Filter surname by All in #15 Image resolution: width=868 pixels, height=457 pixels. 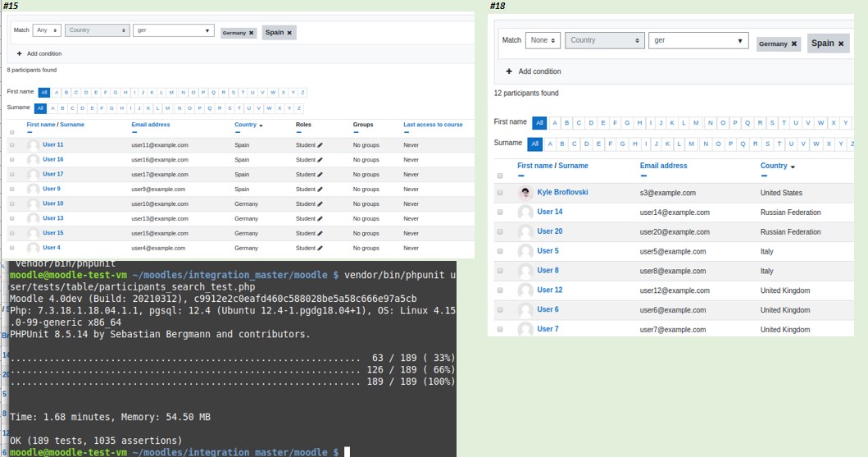(40, 108)
